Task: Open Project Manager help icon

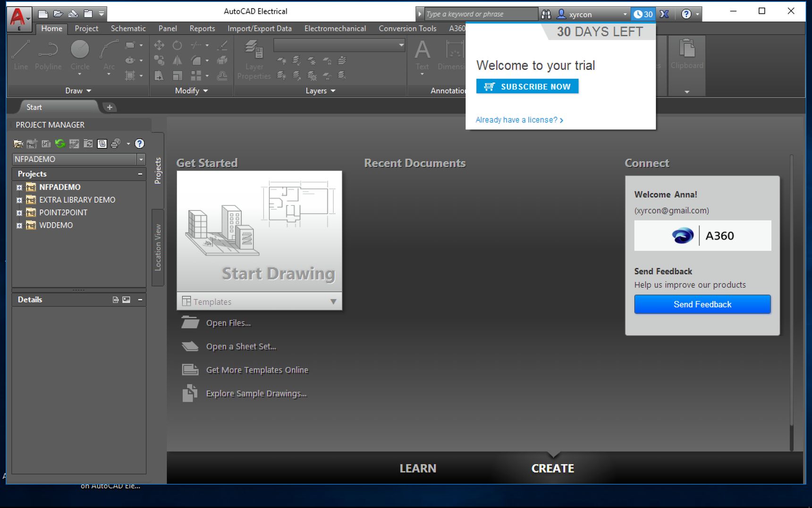Action: coord(139,144)
